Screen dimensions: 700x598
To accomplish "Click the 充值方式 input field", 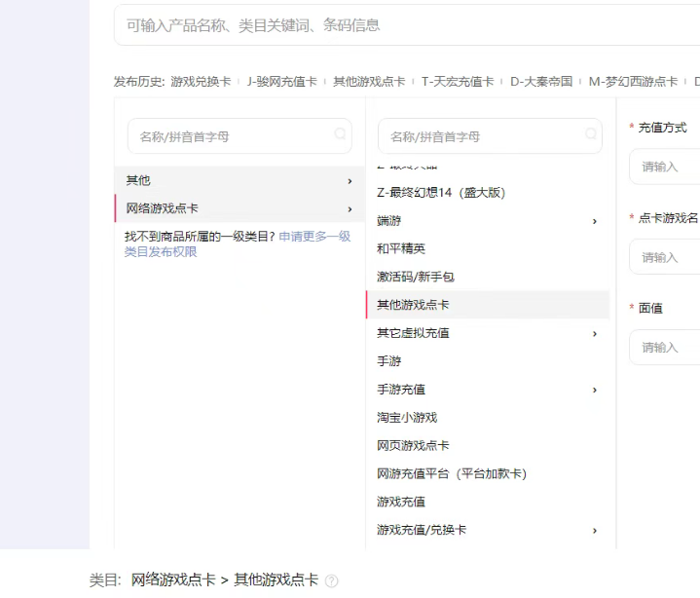I will pos(667,167).
